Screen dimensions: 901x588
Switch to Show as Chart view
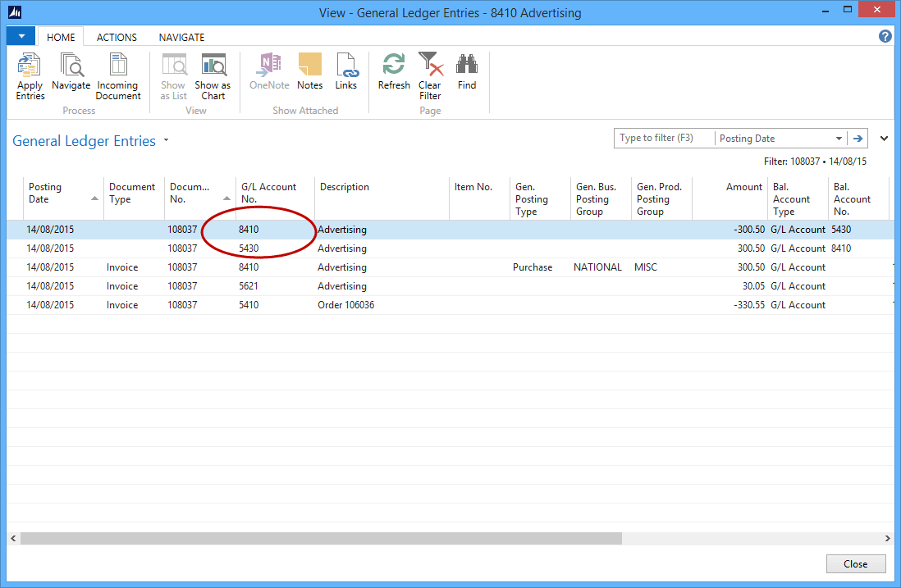213,75
